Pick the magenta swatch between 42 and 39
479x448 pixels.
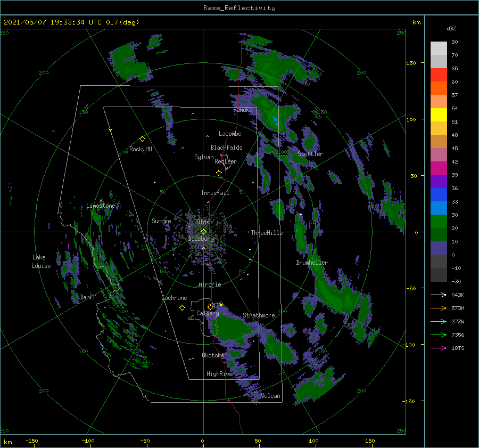439,168
